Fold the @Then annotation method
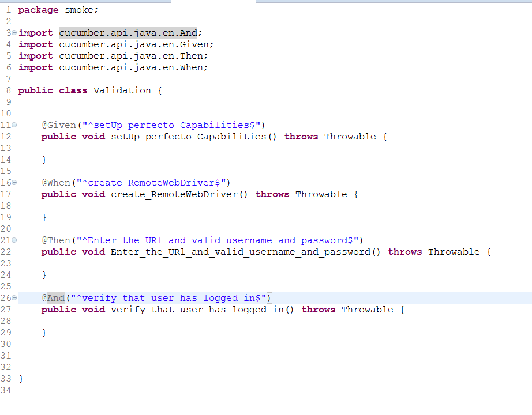 pos(14,241)
